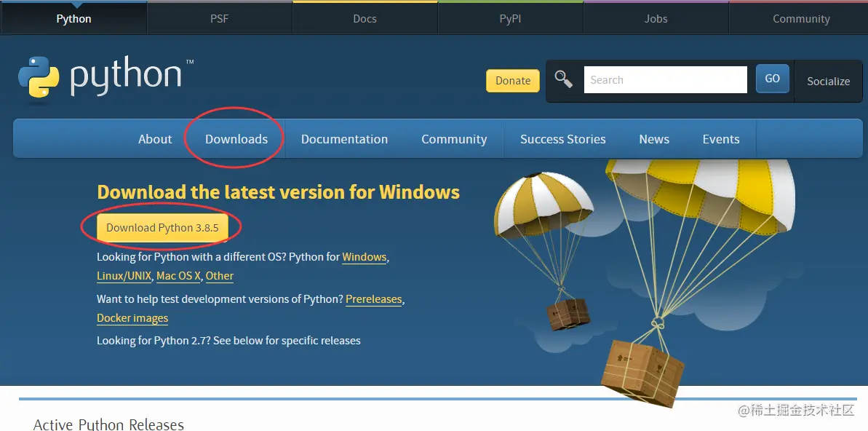Open the Success Stories navigation menu
Image resolution: width=868 pixels, height=431 pixels.
[563, 139]
